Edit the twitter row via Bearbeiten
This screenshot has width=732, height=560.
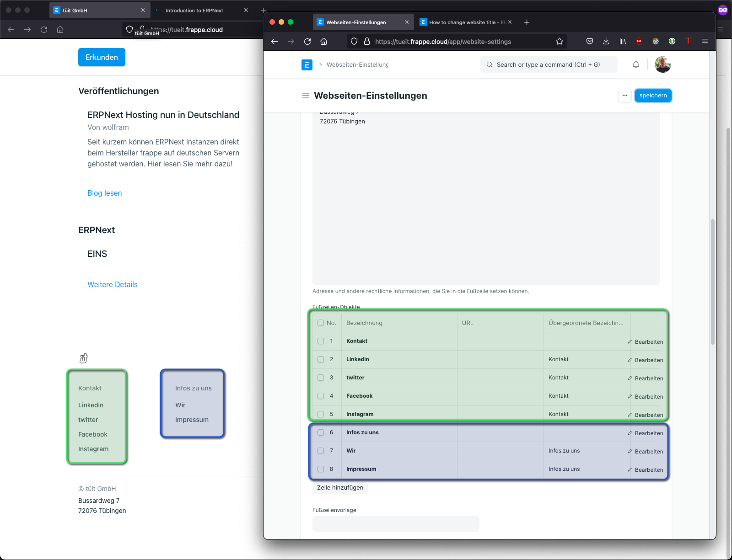tap(645, 379)
